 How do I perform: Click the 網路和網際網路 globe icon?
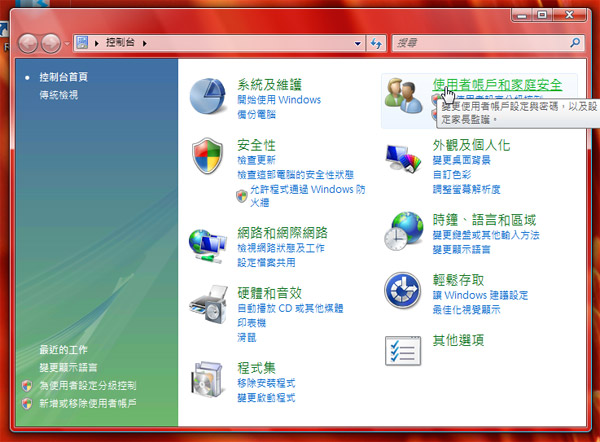click(x=210, y=245)
